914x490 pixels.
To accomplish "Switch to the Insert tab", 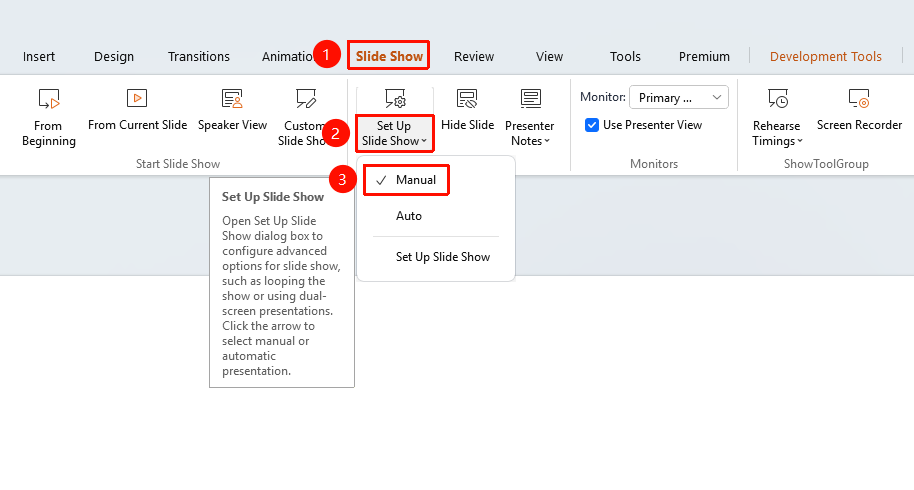I will [x=39, y=57].
